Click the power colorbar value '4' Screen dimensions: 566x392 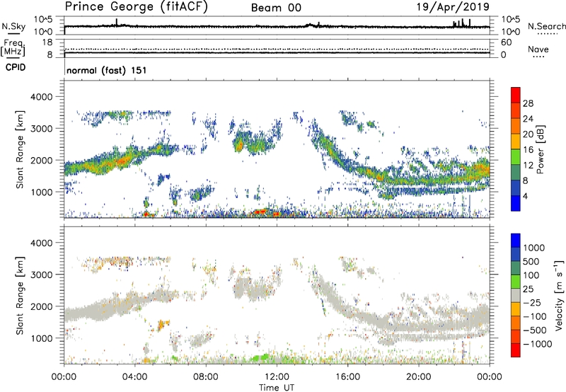click(525, 196)
